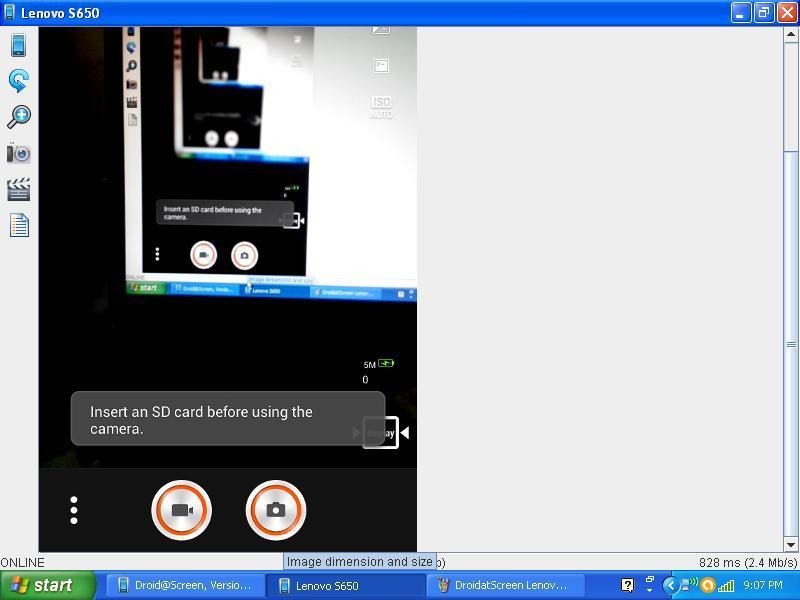This screenshot has width=800, height=600.
Task: Switch to Droid@Screen taskbar window
Action: coord(185,585)
